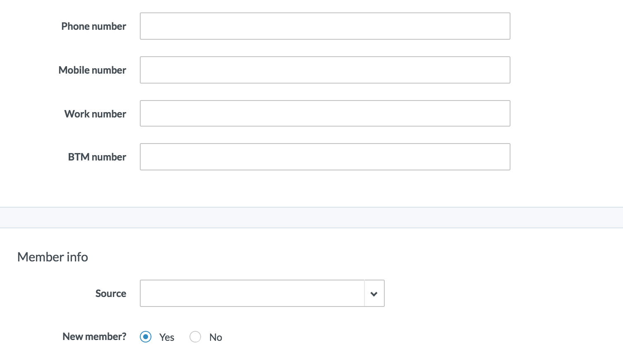Click the 'Member info' section heading
The image size is (623, 364).
(53, 257)
